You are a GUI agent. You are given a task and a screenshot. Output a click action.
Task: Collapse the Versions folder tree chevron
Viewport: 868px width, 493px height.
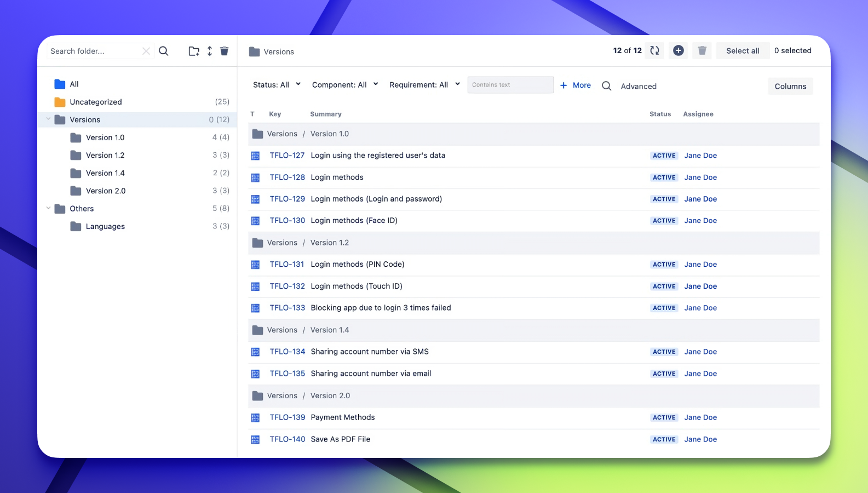[48, 119]
